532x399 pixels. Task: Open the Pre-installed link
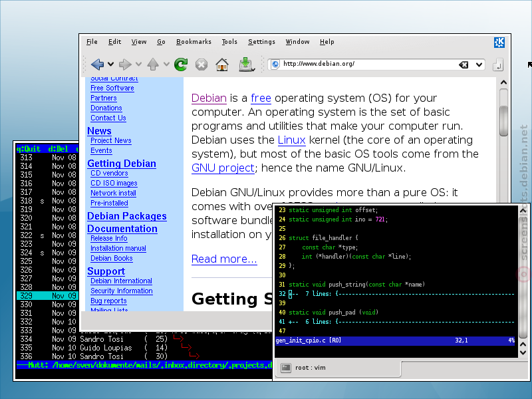(109, 203)
